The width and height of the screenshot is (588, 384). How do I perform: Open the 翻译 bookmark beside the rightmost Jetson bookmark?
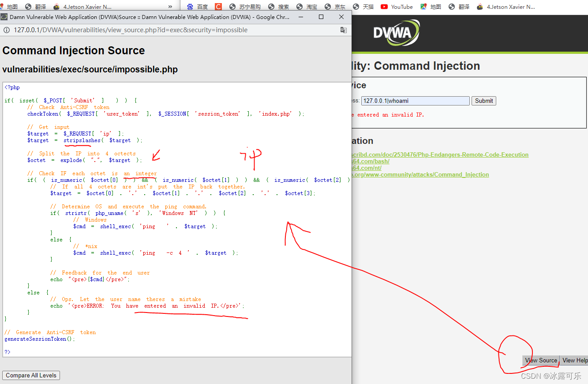pyautogui.click(x=459, y=7)
